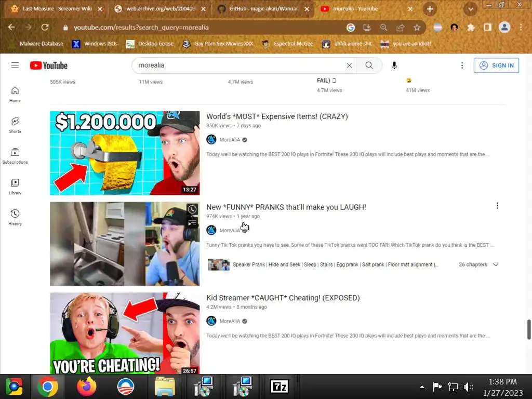Image resolution: width=532 pixels, height=399 pixels.
Task: Open Chrome from the taskbar
Action: pos(47,387)
